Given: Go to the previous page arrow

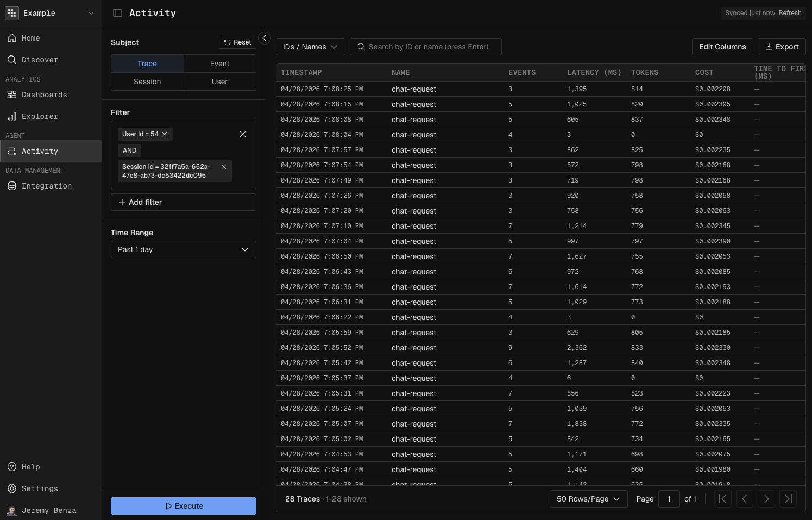Looking at the screenshot, I should click(x=744, y=499).
